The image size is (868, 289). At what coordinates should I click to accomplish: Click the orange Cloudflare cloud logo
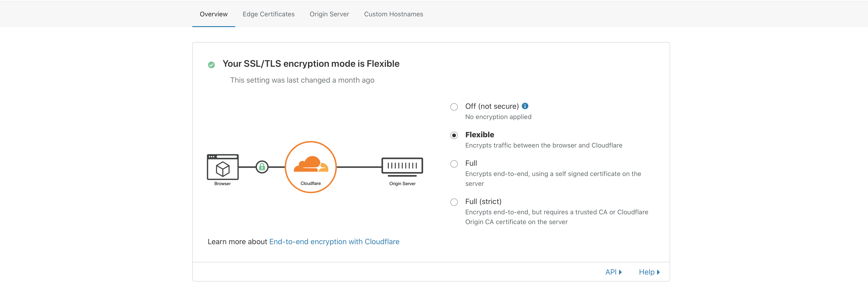coord(311,164)
